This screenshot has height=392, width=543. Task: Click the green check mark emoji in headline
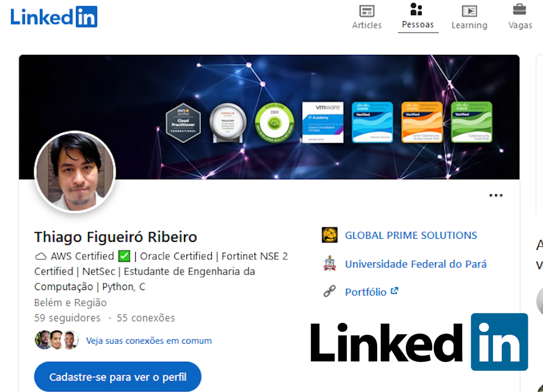[124, 256]
